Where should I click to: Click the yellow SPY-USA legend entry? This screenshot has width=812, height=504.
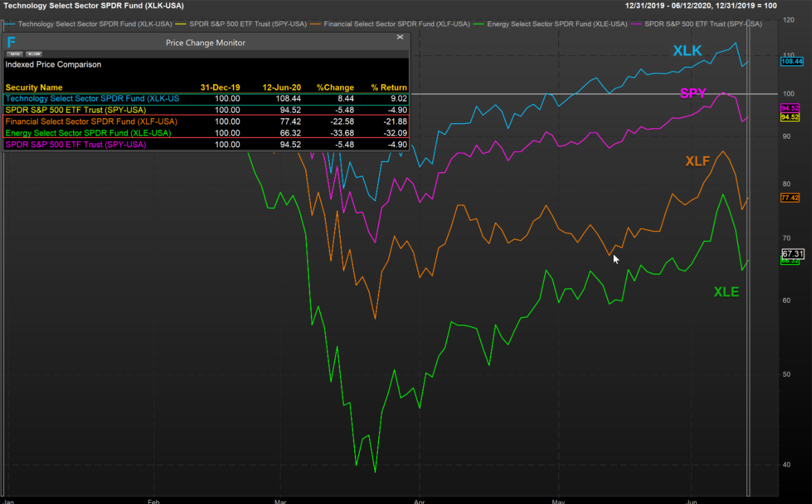pyautogui.click(x=242, y=24)
